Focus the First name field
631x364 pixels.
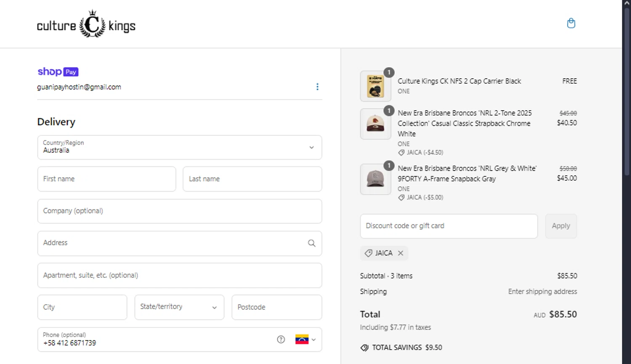pos(106,179)
